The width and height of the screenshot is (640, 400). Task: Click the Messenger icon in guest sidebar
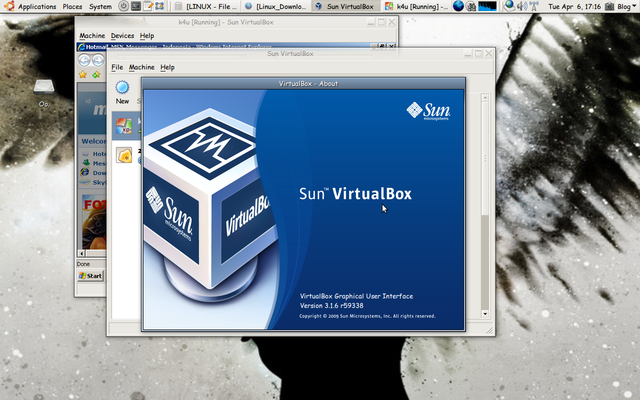(x=86, y=163)
